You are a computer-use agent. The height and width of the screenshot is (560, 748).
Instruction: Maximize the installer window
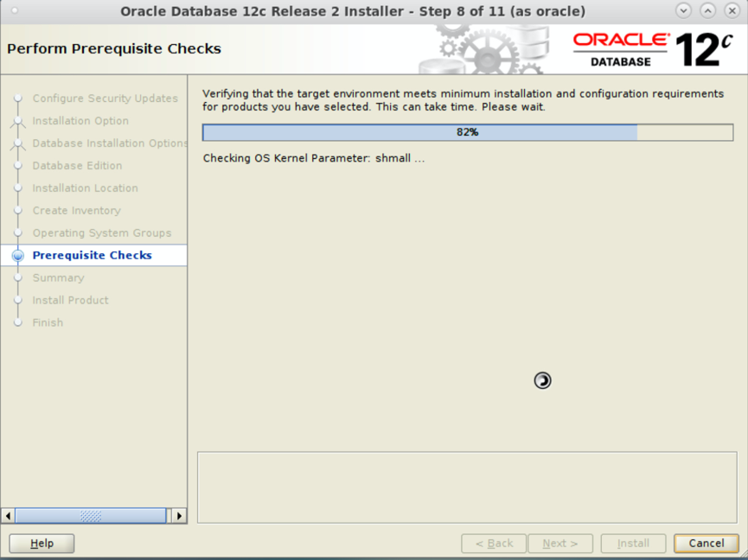(x=707, y=10)
